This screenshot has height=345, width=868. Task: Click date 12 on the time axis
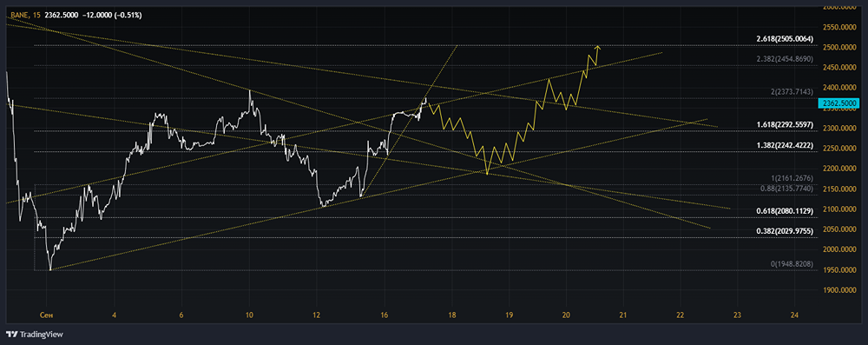pos(317,315)
